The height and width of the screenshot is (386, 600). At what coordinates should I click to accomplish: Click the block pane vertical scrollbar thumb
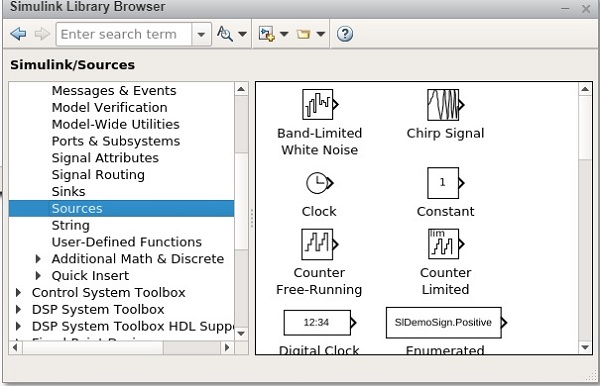[585, 127]
